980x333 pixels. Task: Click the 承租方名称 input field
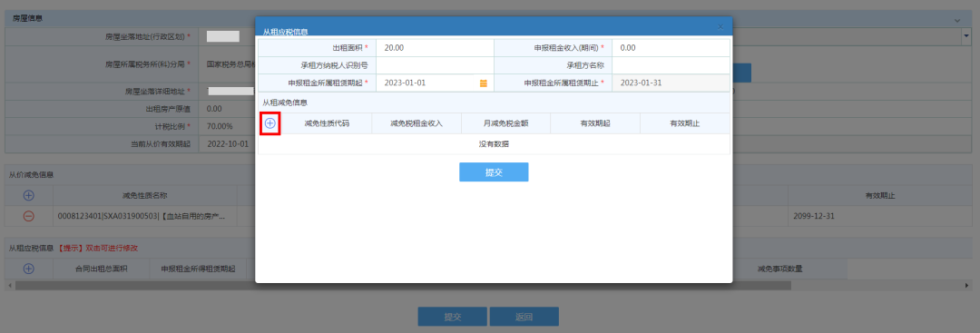(x=671, y=65)
